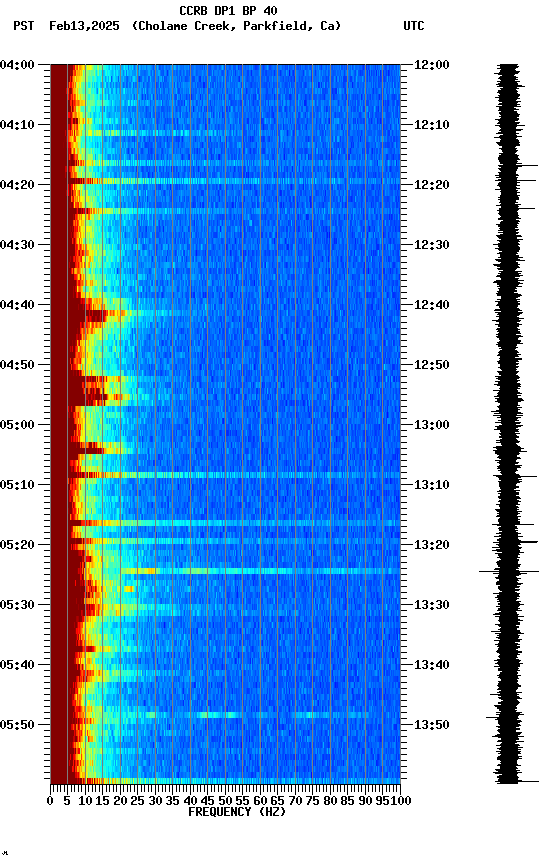552x864 pixels.
Task: Select the 13:40 UTC time label
Action: (432, 665)
